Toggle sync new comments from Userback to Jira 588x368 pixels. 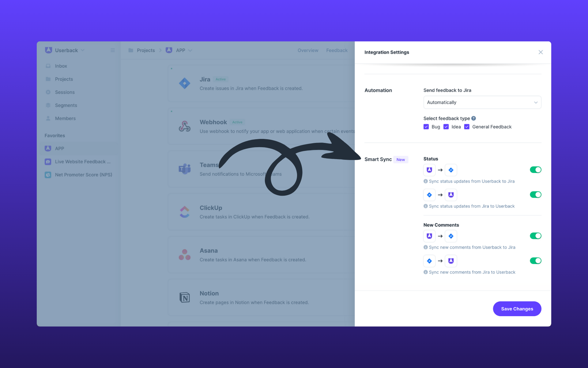point(536,236)
